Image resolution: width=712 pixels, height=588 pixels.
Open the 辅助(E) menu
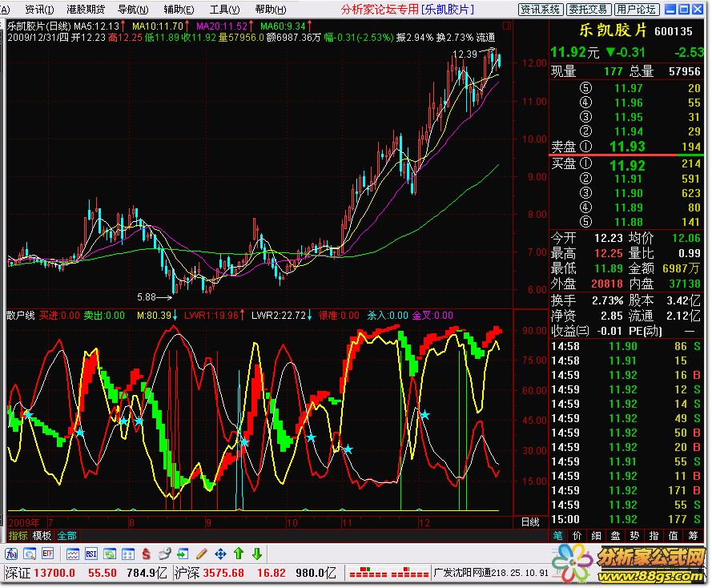coord(179,9)
